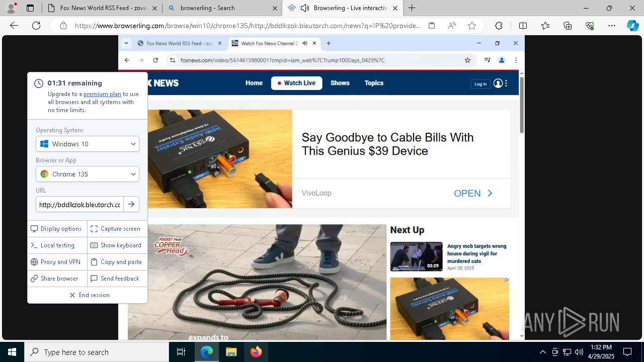The image size is (644, 362).
Task: Expand the Chrome 135 browser dropdown
Action: pos(88,174)
